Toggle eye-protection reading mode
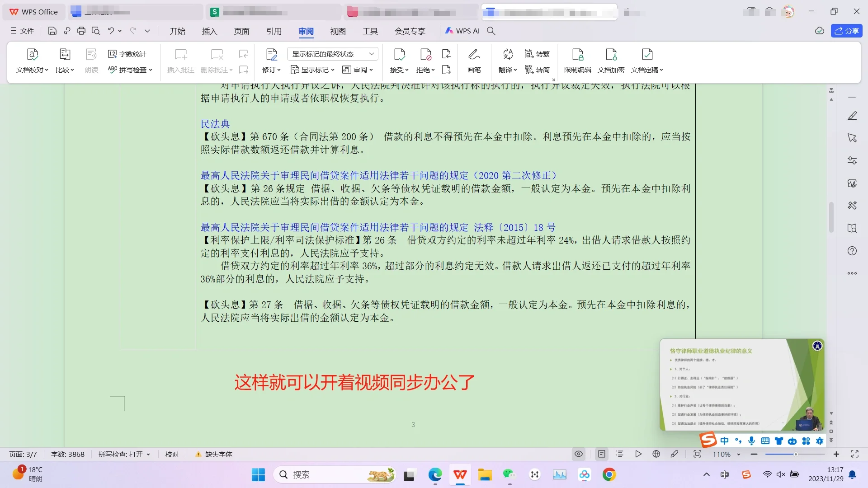This screenshot has width=868, height=488. click(x=579, y=454)
